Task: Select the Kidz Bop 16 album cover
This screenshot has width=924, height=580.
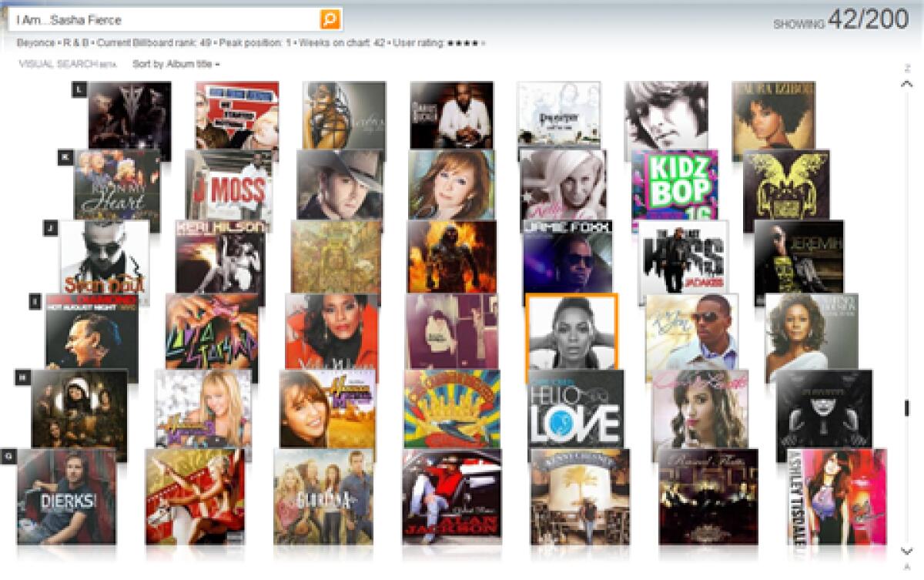Action: [x=675, y=190]
